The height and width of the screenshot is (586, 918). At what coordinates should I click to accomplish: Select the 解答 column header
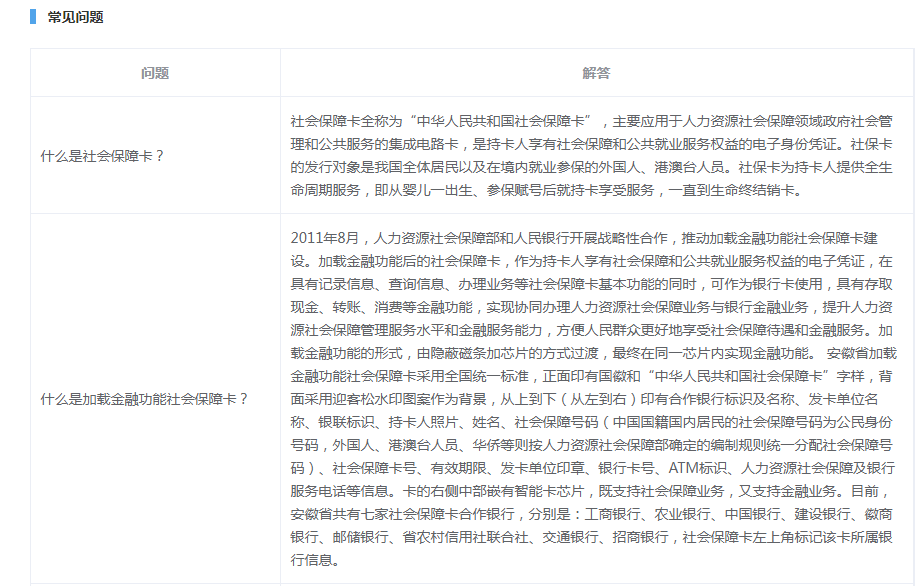[596, 73]
